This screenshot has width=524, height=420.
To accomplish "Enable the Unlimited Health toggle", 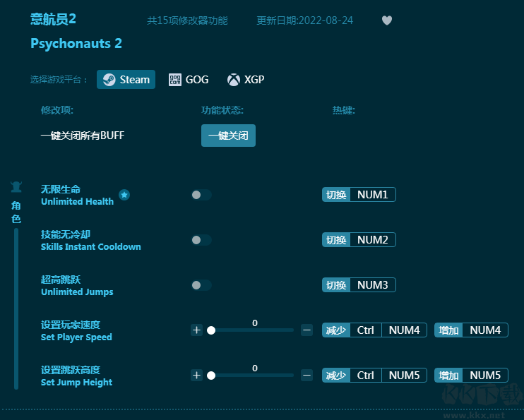I will (201, 195).
